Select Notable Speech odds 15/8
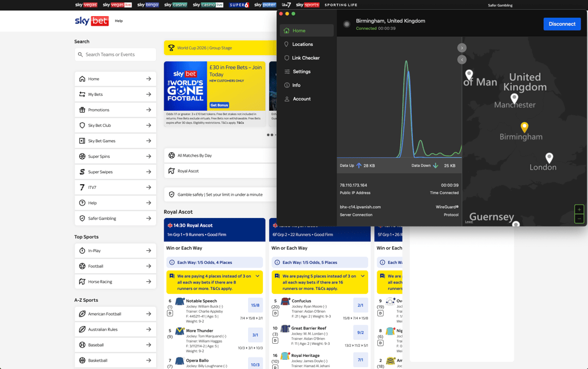 point(255,305)
